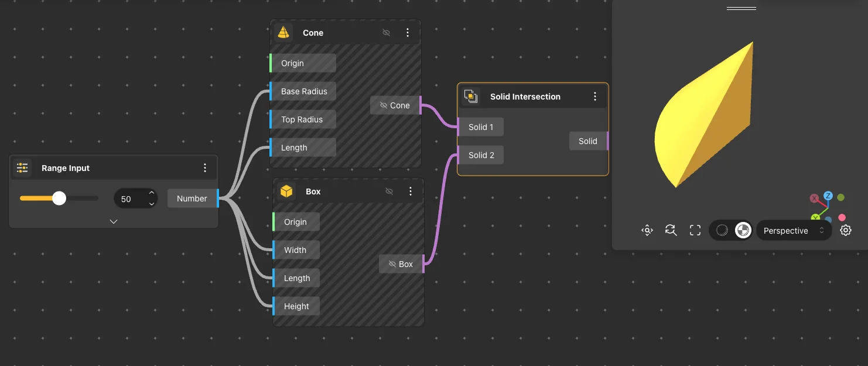Open the Perspective projection dropdown

point(794,231)
